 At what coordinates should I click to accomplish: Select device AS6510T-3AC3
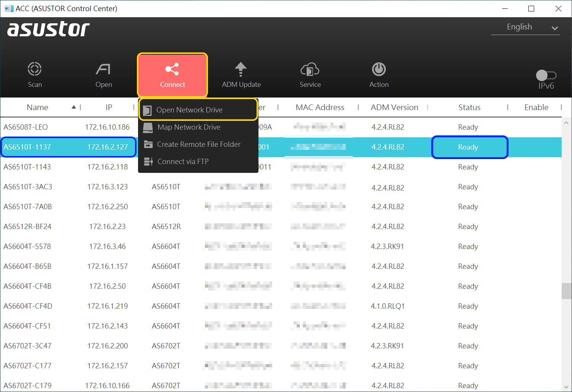28,187
